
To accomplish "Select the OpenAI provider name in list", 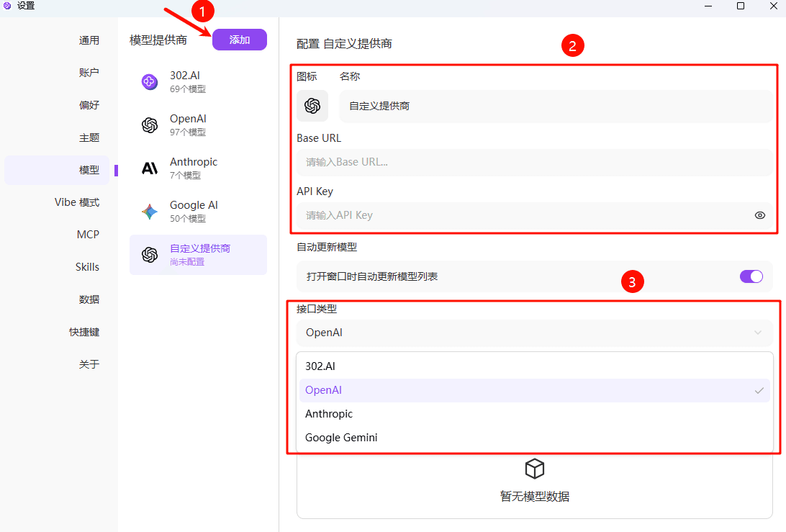I will [188, 118].
